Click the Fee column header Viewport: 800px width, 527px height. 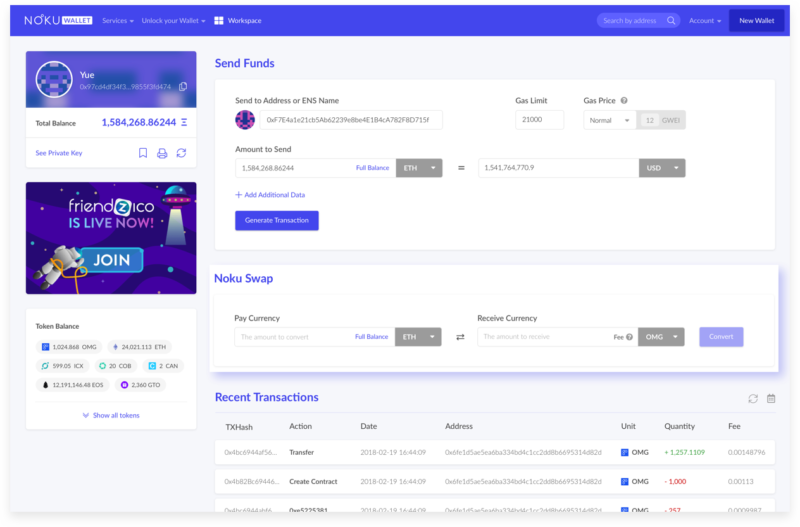(x=734, y=426)
